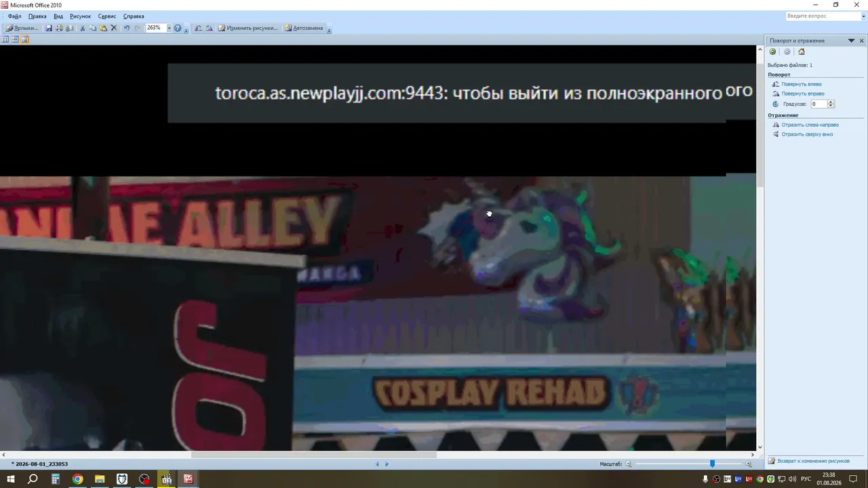Select Single Picture view icon
868x488 pixels.
pyautogui.click(x=25, y=39)
